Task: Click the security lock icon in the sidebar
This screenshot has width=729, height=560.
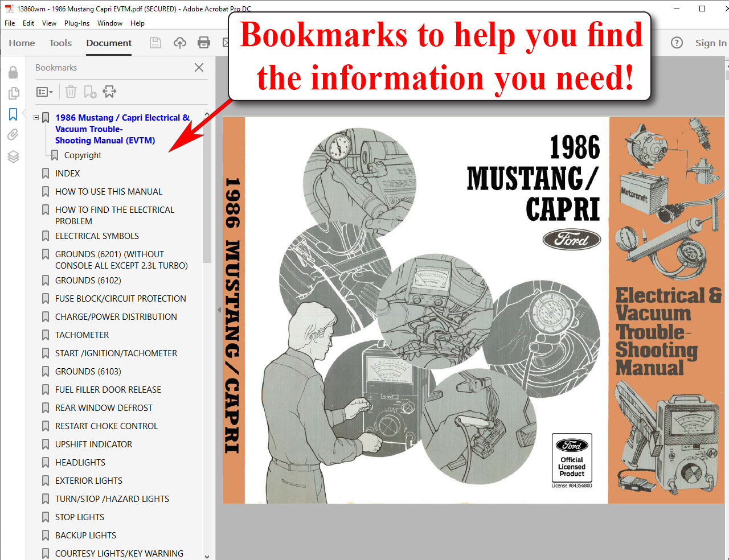Action: pos(13,72)
